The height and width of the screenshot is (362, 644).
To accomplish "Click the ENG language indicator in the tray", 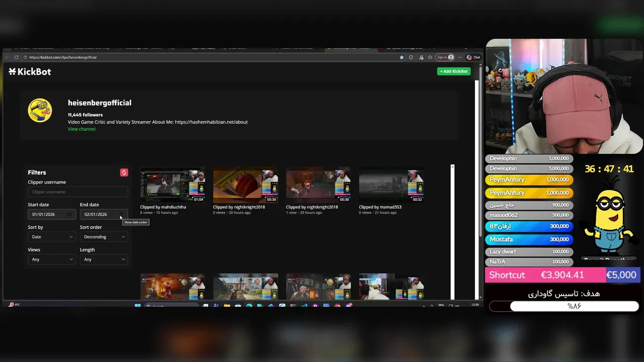I will [441, 305].
